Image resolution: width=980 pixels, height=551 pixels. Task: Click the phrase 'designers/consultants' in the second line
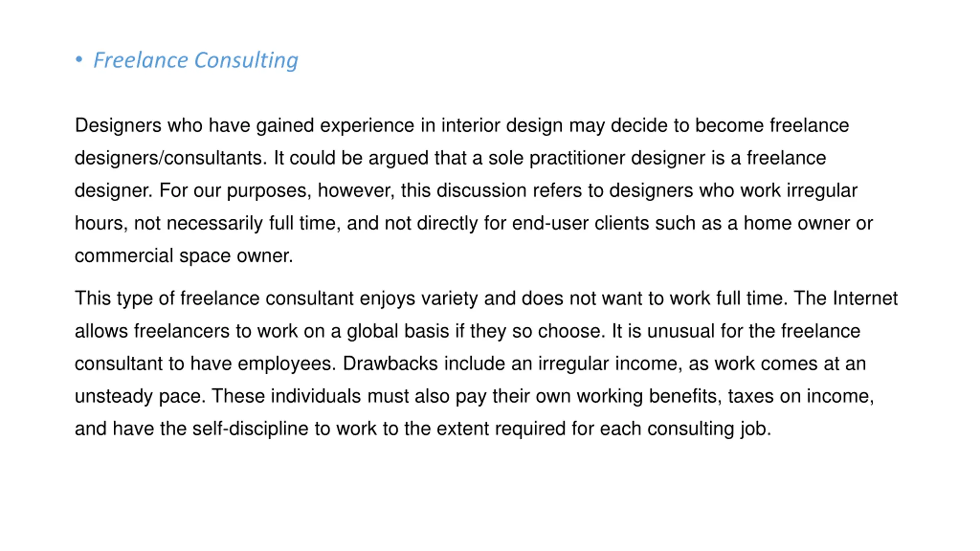click(x=170, y=158)
